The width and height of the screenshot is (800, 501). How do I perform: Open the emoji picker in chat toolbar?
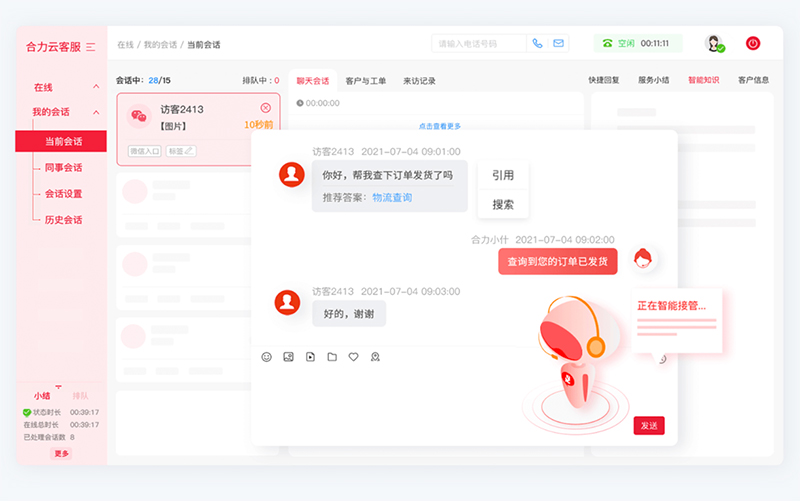tap(266, 357)
